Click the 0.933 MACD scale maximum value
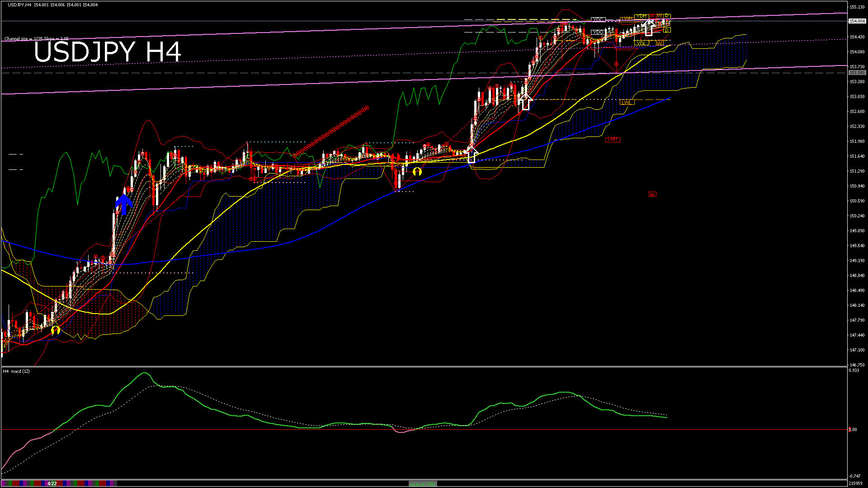Image resolution: width=868 pixels, height=488 pixels. [854, 371]
